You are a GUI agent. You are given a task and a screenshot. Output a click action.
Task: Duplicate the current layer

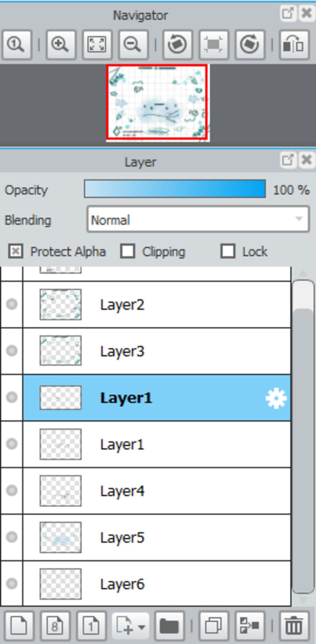point(214,626)
